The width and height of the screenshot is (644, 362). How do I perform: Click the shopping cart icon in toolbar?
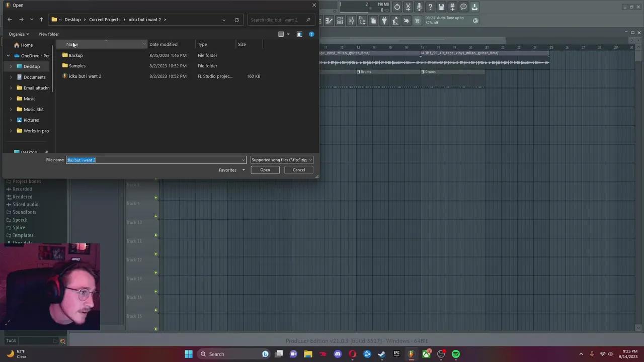(x=417, y=21)
